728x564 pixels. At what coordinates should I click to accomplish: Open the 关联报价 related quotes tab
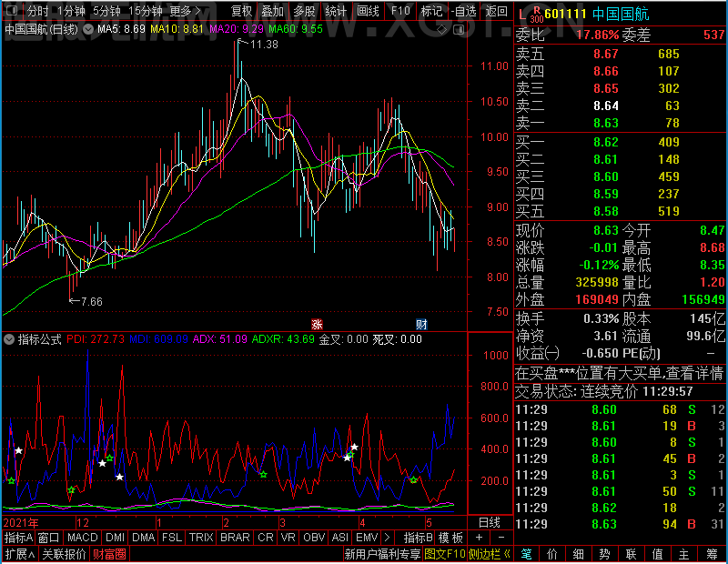pos(64,554)
